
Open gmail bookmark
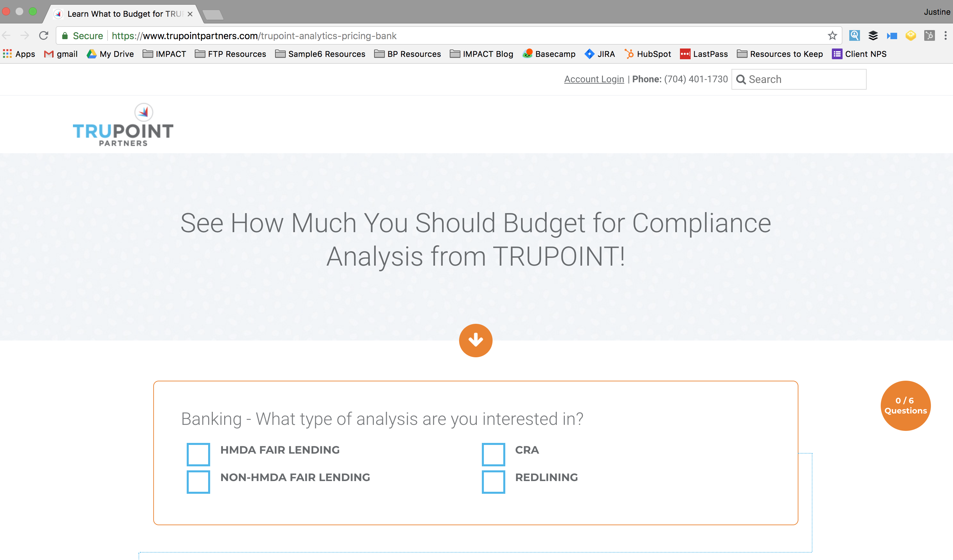61,54
